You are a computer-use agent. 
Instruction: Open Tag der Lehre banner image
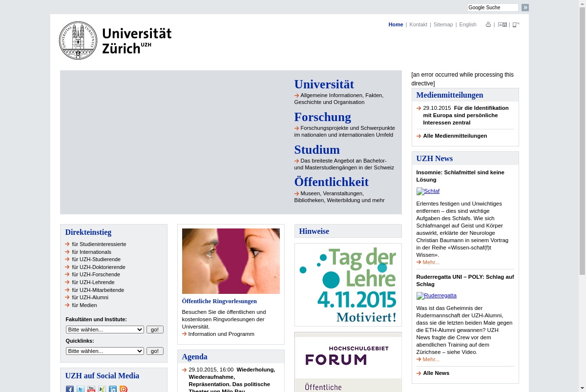[x=348, y=285]
